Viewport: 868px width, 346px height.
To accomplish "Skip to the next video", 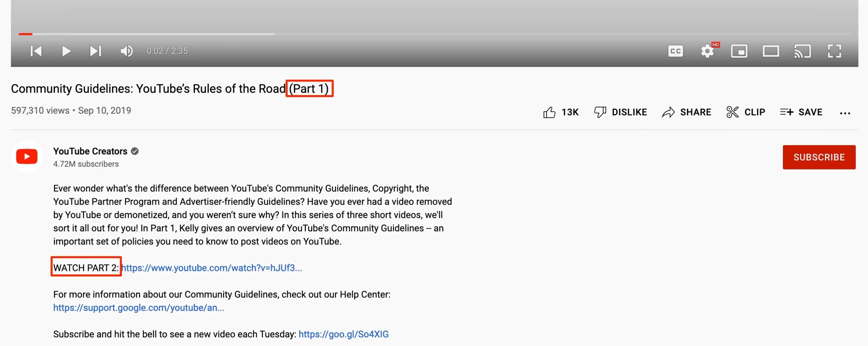I will 95,51.
